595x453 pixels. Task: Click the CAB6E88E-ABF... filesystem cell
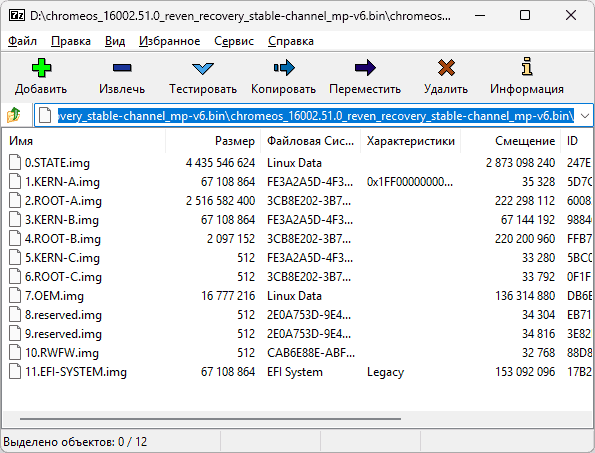tap(311, 352)
